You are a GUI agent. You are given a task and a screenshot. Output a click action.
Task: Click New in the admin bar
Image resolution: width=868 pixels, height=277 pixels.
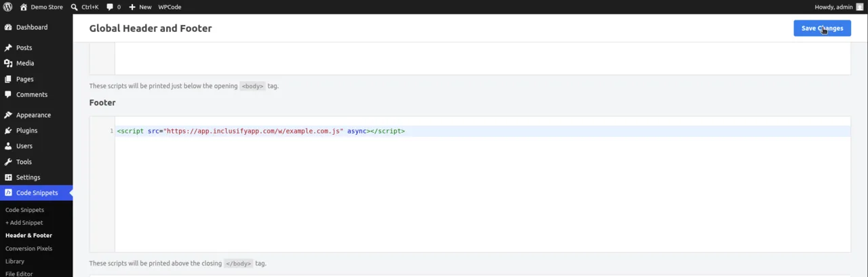[x=145, y=7]
